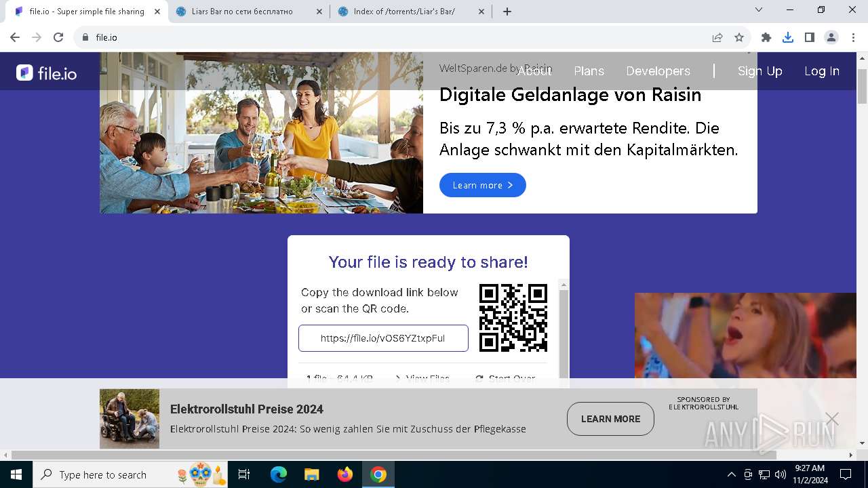Open the site information padlock icon
This screenshot has height=488, width=868.
coord(85,37)
